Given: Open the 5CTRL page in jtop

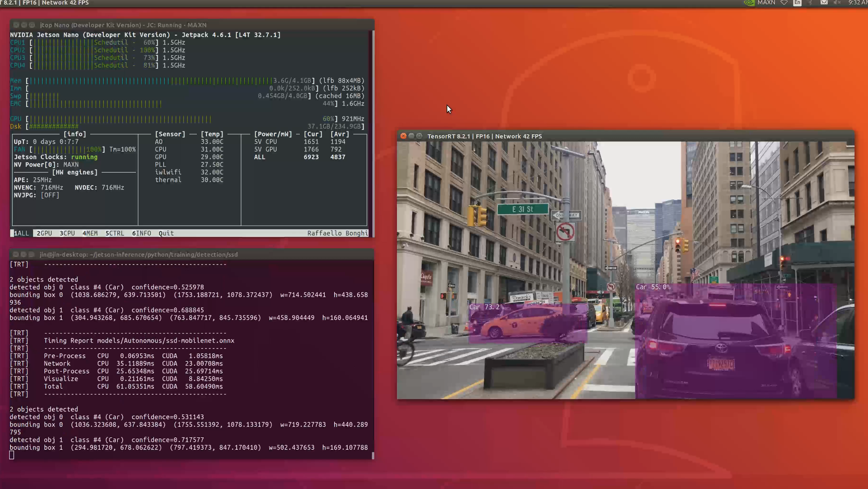Looking at the screenshot, I should click(x=114, y=233).
